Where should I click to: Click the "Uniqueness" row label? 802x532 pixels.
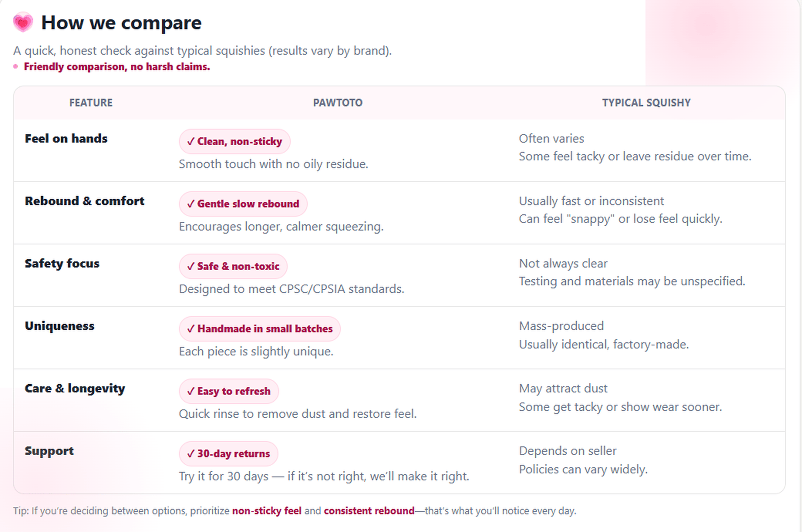pos(60,326)
